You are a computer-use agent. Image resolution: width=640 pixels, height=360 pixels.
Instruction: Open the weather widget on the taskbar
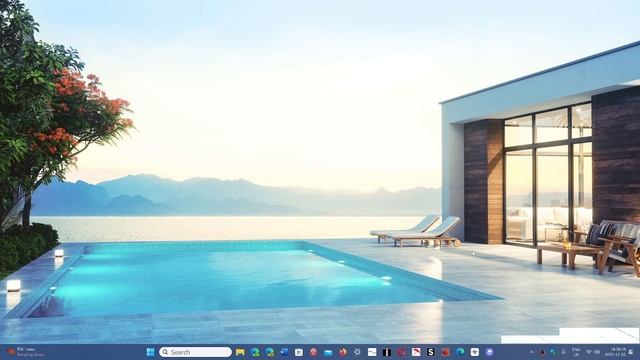point(25,352)
